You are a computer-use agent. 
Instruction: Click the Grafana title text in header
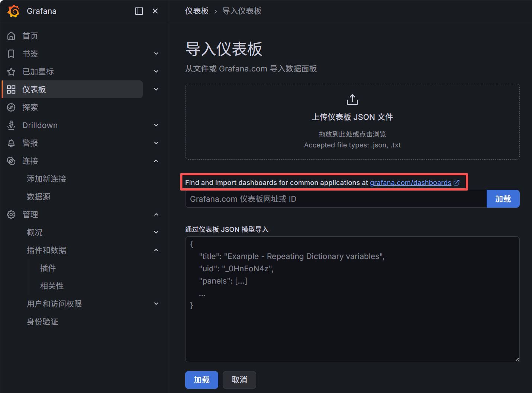click(x=42, y=11)
